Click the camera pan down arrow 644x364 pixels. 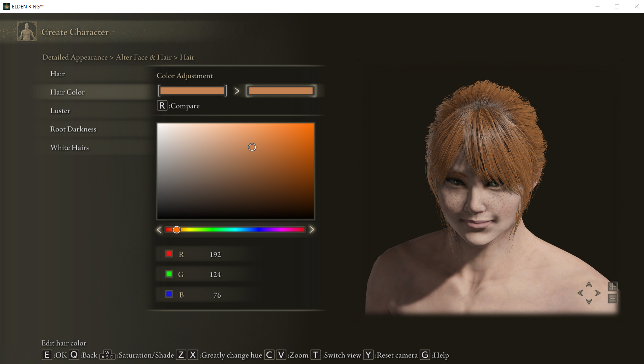pos(589,302)
